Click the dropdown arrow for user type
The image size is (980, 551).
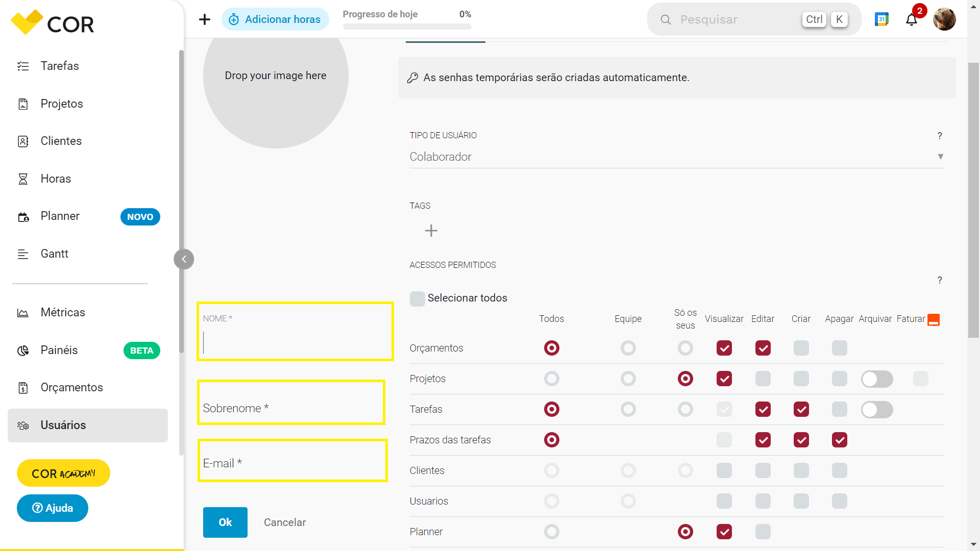(940, 157)
